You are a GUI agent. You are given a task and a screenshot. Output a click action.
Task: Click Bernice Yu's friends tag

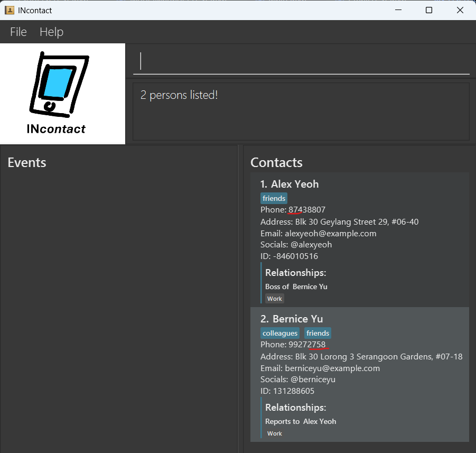point(318,333)
